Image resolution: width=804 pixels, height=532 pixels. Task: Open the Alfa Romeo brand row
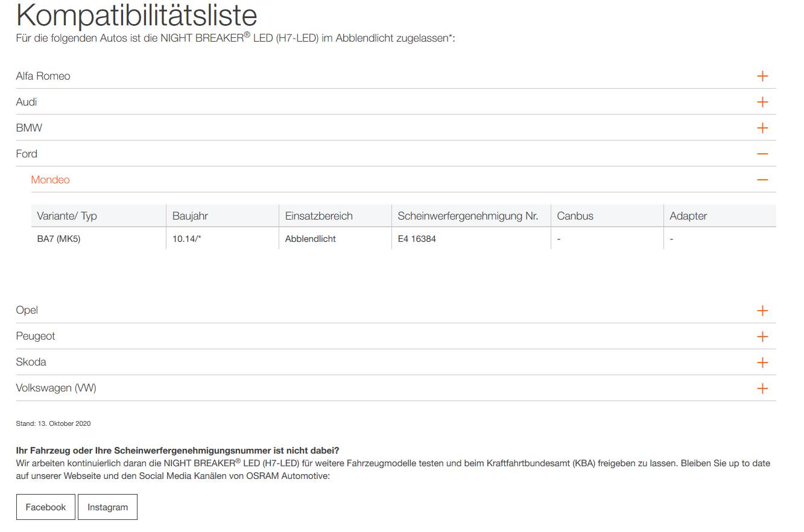43,76
